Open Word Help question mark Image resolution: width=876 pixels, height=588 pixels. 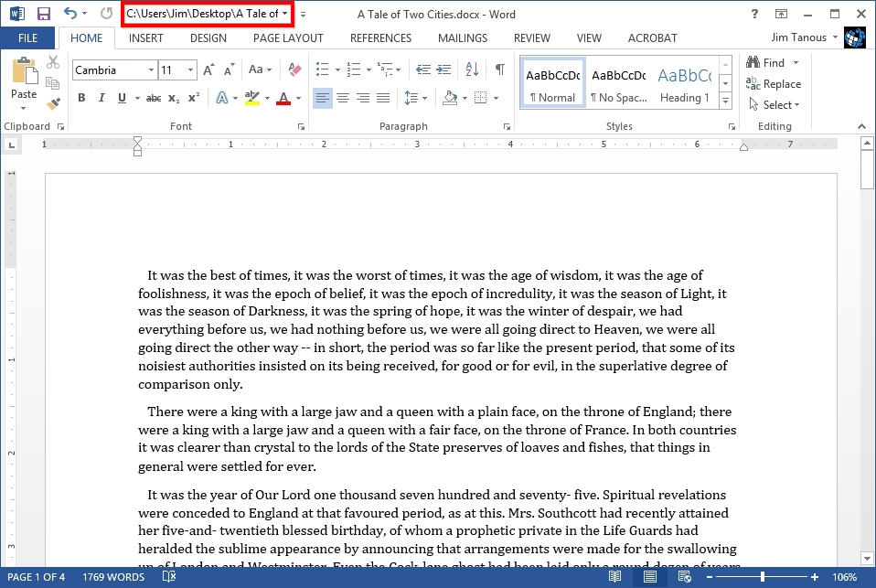(754, 14)
